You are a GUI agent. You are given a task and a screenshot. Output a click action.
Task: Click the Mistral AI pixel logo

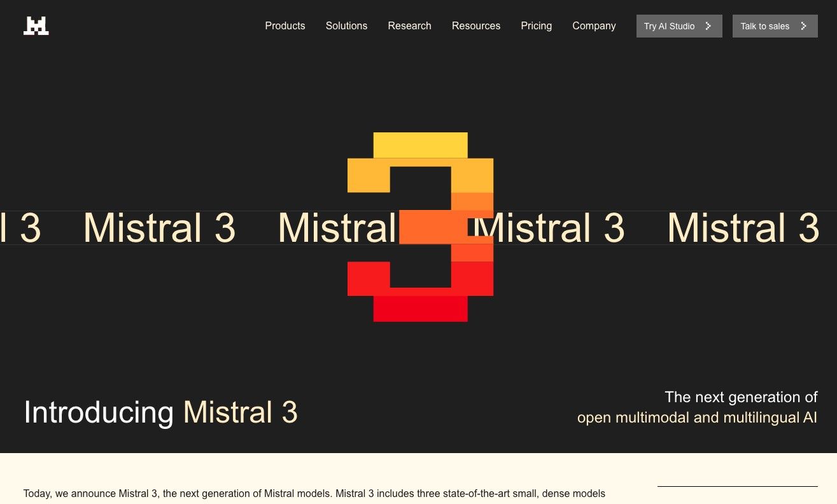pyautogui.click(x=36, y=26)
